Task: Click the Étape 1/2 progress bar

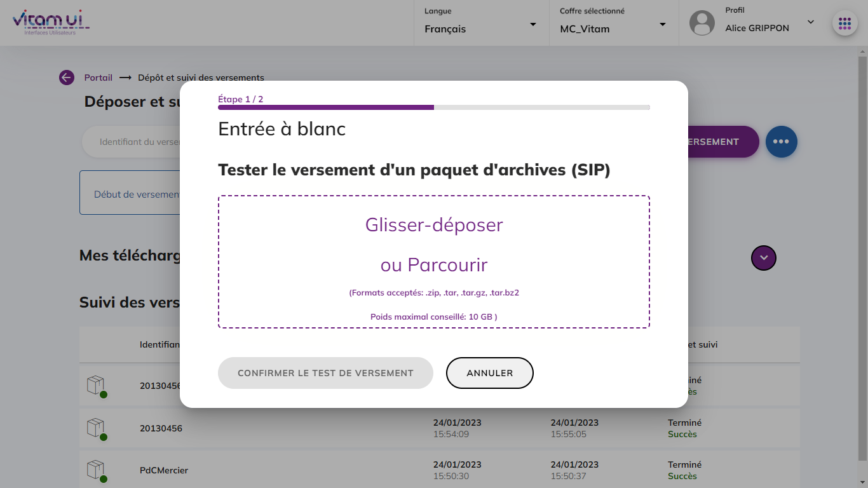Action: tap(433, 107)
